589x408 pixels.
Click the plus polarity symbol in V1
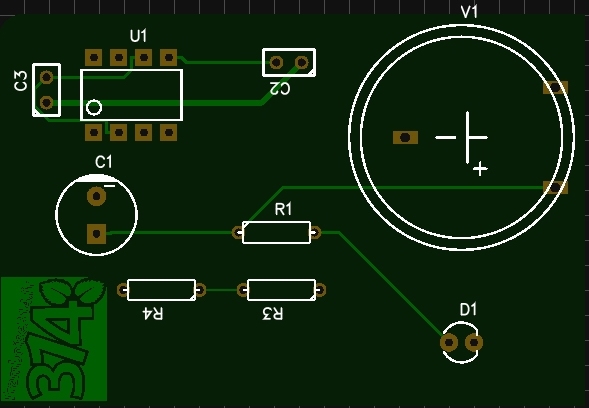pos(480,169)
